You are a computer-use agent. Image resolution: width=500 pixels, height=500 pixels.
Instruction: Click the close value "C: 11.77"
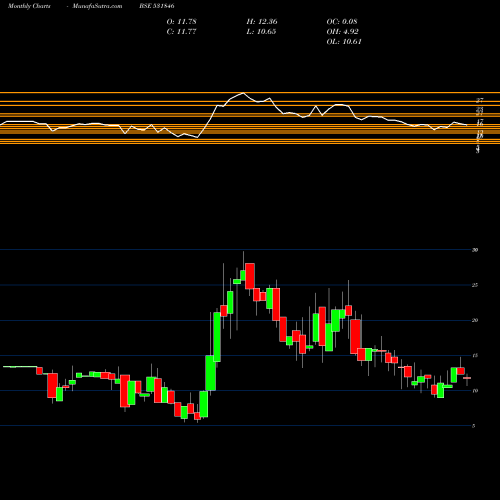[x=181, y=32]
